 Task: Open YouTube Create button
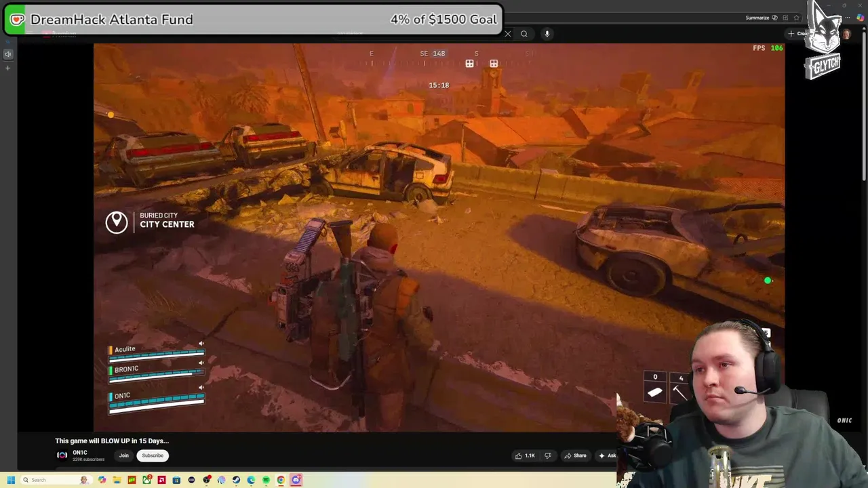click(798, 33)
